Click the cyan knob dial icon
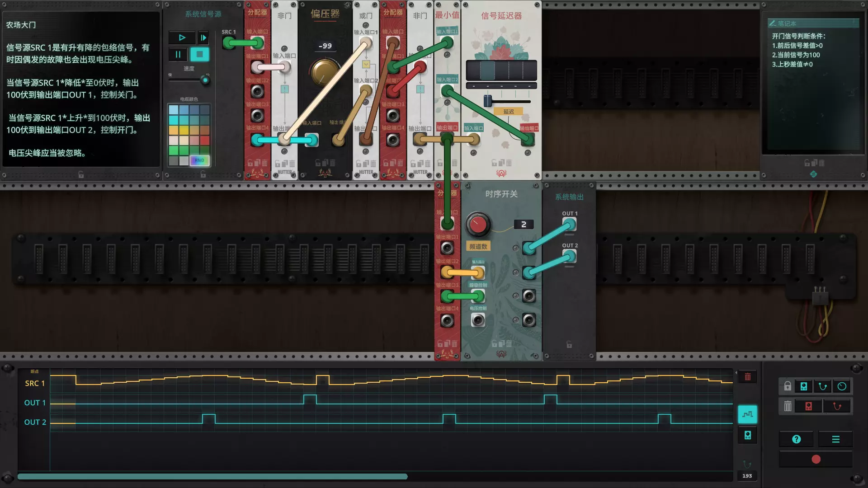 point(842,386)
